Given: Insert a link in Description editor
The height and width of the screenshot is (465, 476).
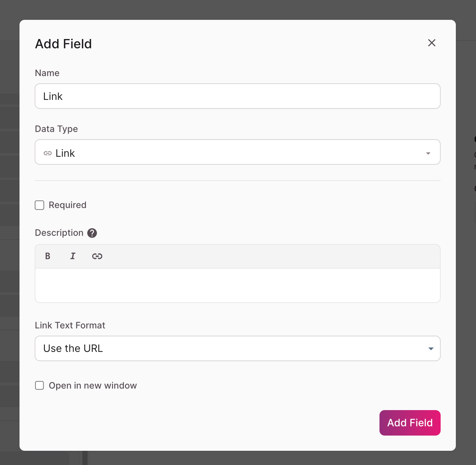Looking at the screenshot, I should point(97,256).
